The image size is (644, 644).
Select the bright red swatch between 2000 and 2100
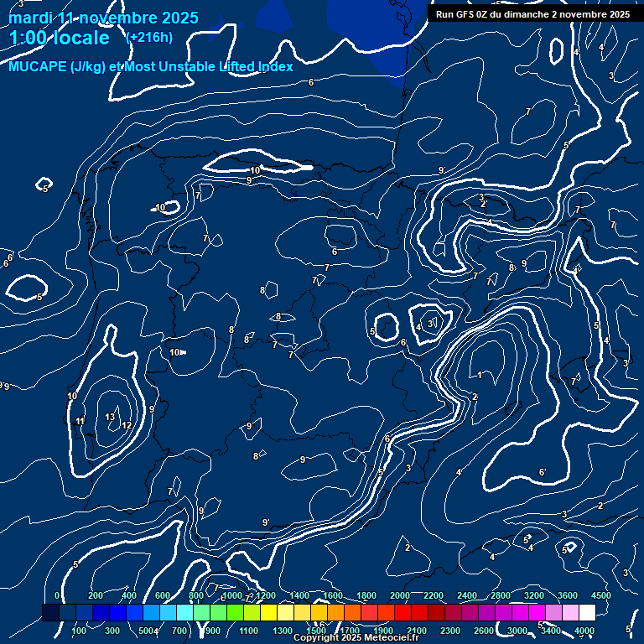tap(402, 612)
